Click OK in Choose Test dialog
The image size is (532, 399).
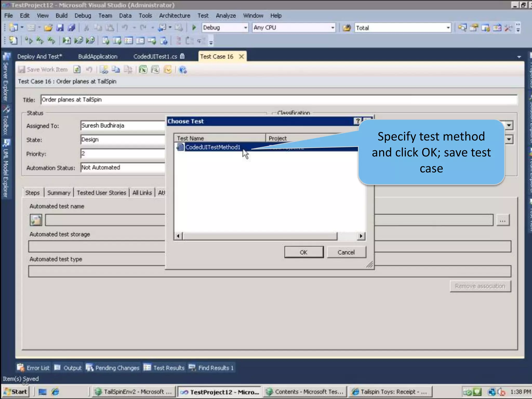click(x=304, y=252)
